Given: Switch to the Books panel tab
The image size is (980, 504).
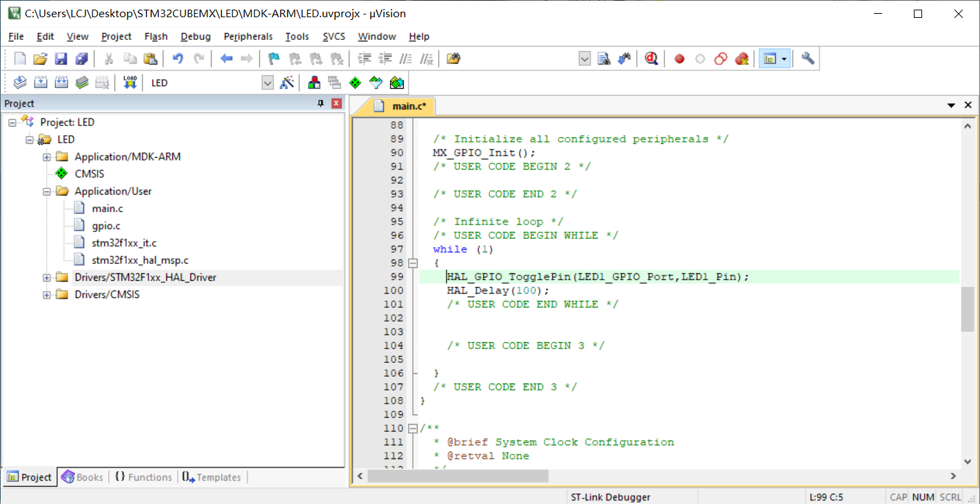Looking at the screenshot, I should [x=82, y=477].
